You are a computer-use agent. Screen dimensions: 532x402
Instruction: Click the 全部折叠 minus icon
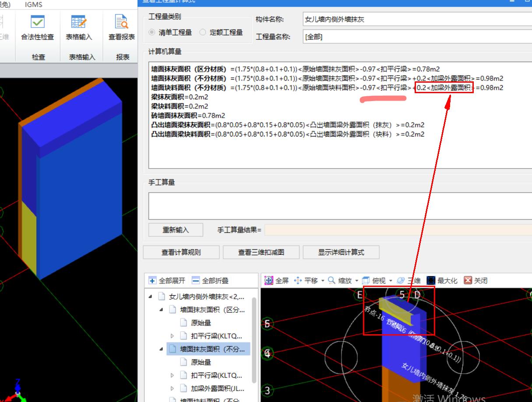196,280
